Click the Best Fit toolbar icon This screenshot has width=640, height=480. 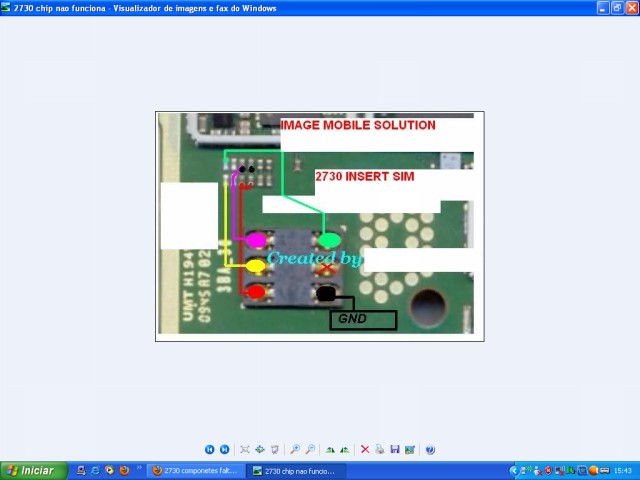(245, 449)
